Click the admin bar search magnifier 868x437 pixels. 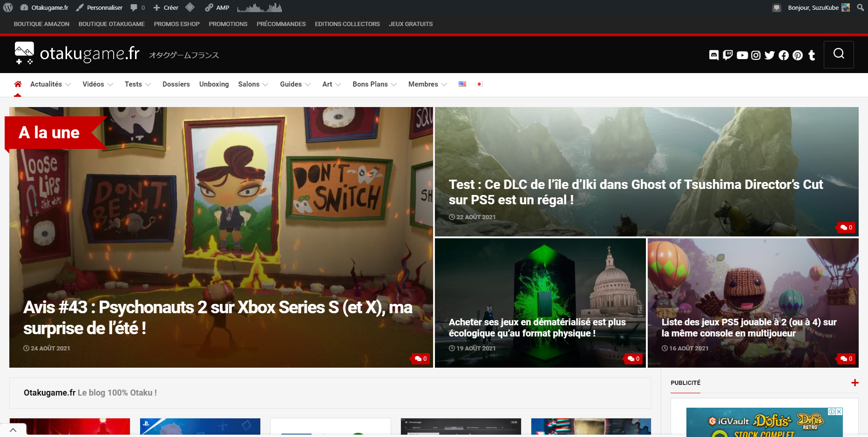[860, 7]
